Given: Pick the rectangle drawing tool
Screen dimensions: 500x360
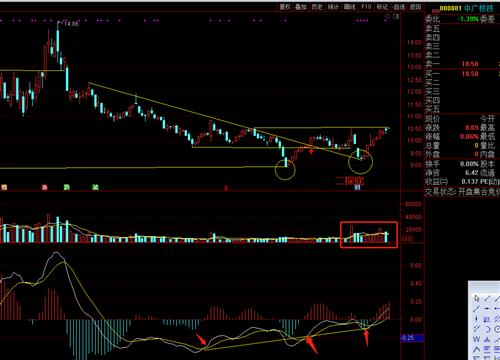Looking at the screenshot, I should click(487, 319).
